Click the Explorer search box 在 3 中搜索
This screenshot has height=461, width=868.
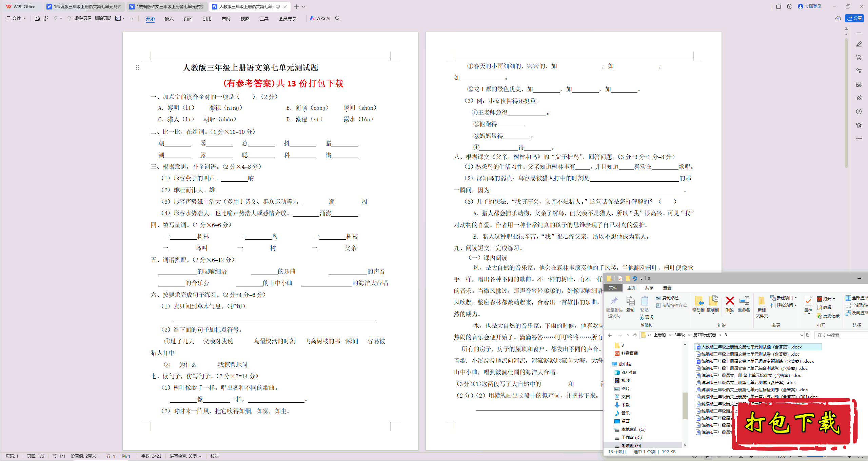(841, 335)
